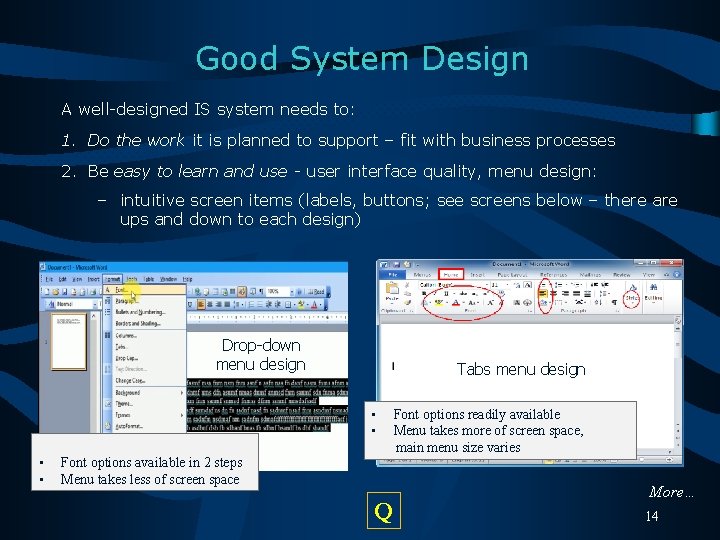The image size is (720, 540).
Task: Switch to the Insert tab in Word 2010
Action: [x=478, y=275]
